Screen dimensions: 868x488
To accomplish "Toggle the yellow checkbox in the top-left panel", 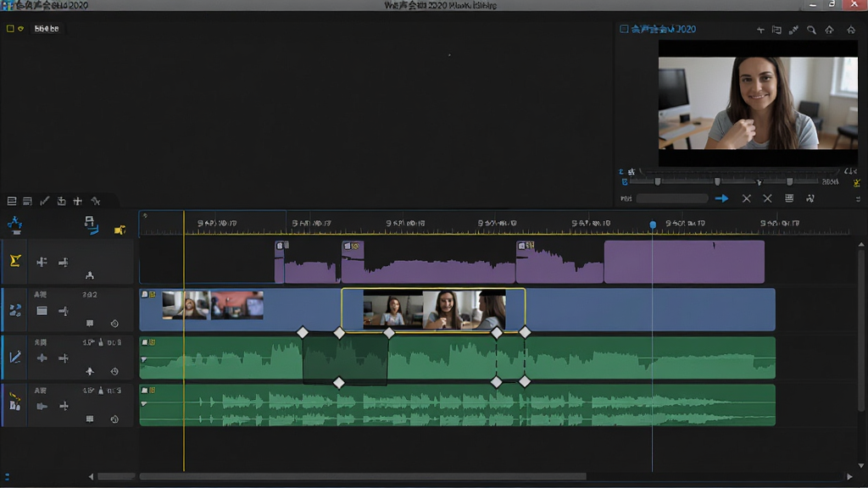I will 10,28.
